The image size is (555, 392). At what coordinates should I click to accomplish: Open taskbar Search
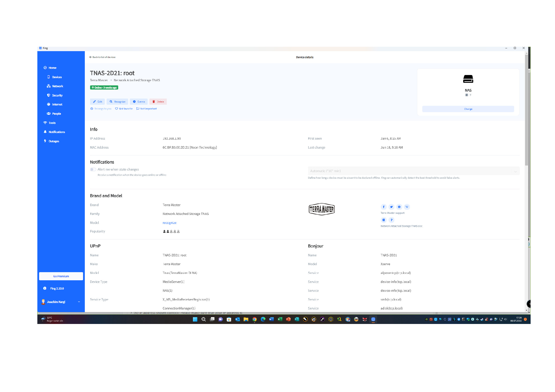203,319
